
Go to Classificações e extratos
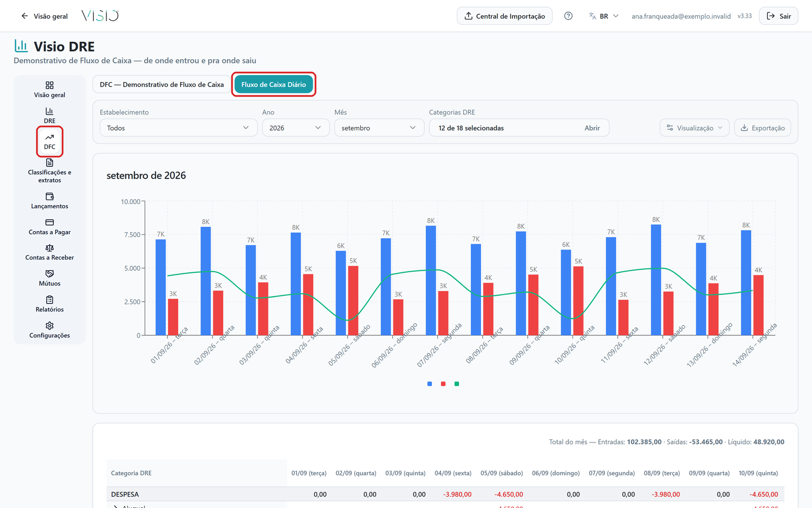[x=50, y=171]
